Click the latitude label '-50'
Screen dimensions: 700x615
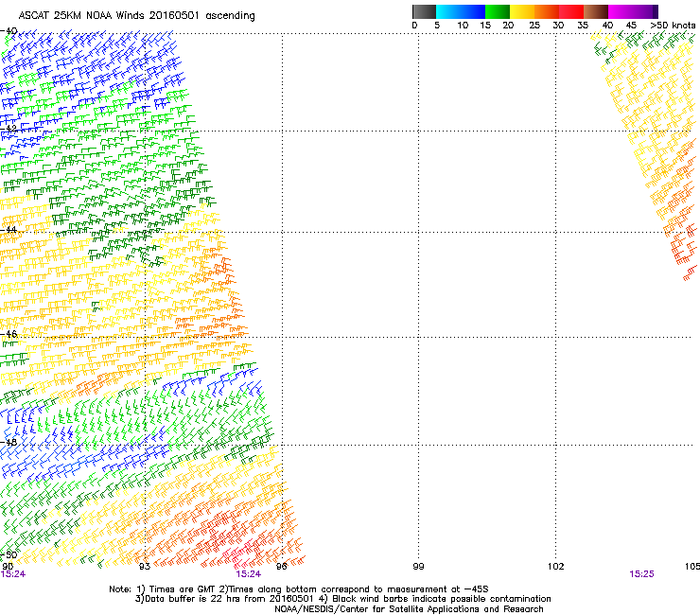coord(9,554)
